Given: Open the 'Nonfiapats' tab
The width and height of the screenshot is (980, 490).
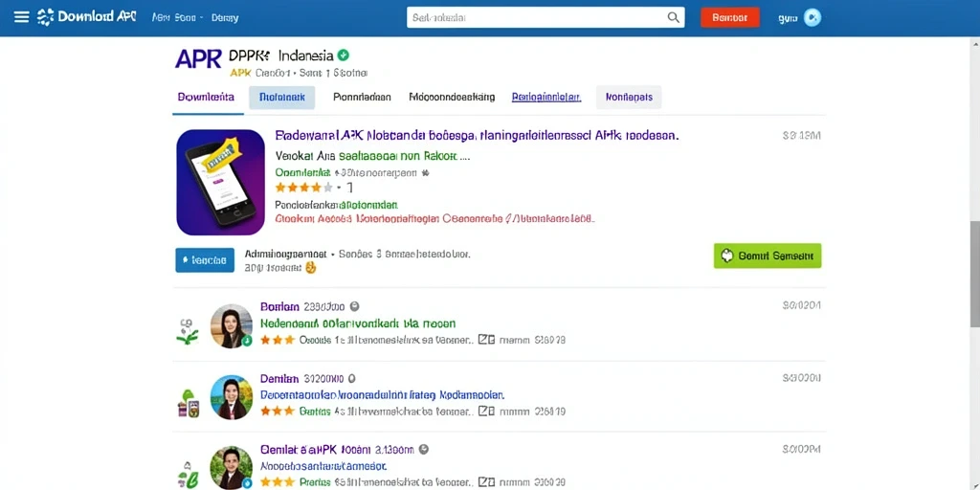Looking at the screenshot, I should (629, 98).
